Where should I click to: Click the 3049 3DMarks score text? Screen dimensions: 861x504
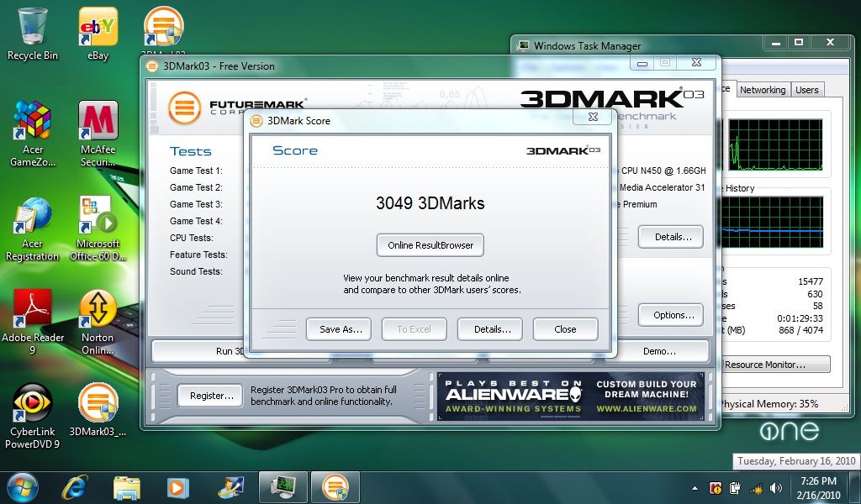430,203
